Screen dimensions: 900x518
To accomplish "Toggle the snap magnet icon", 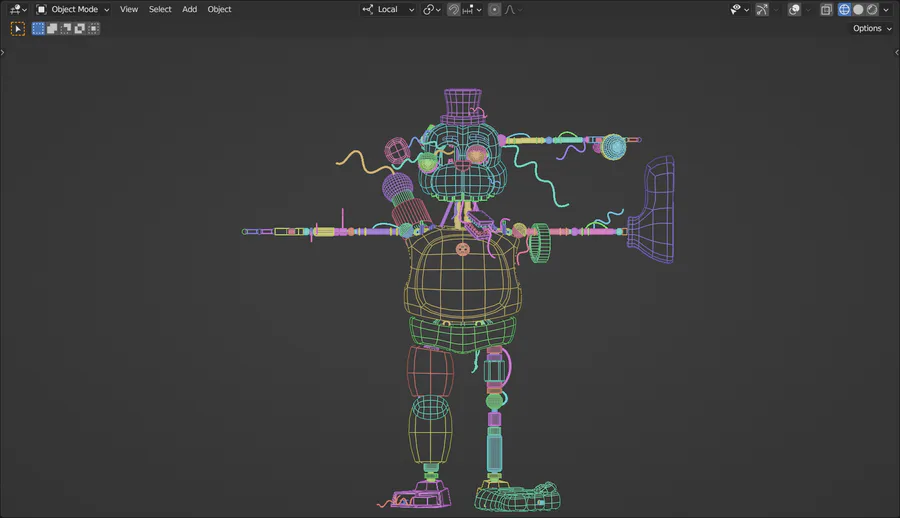I will click(453, 9).
